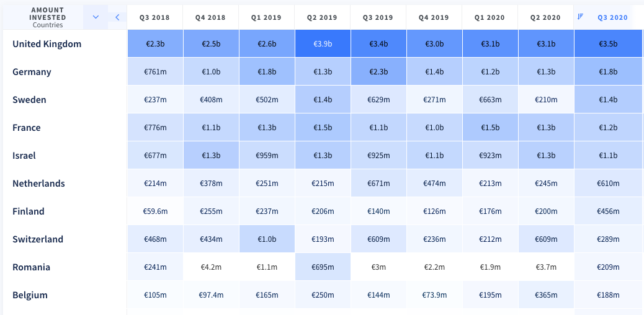644x315 pixels.
Task: Click the Q4 2019 column header
Action: (x=434, y=17)
